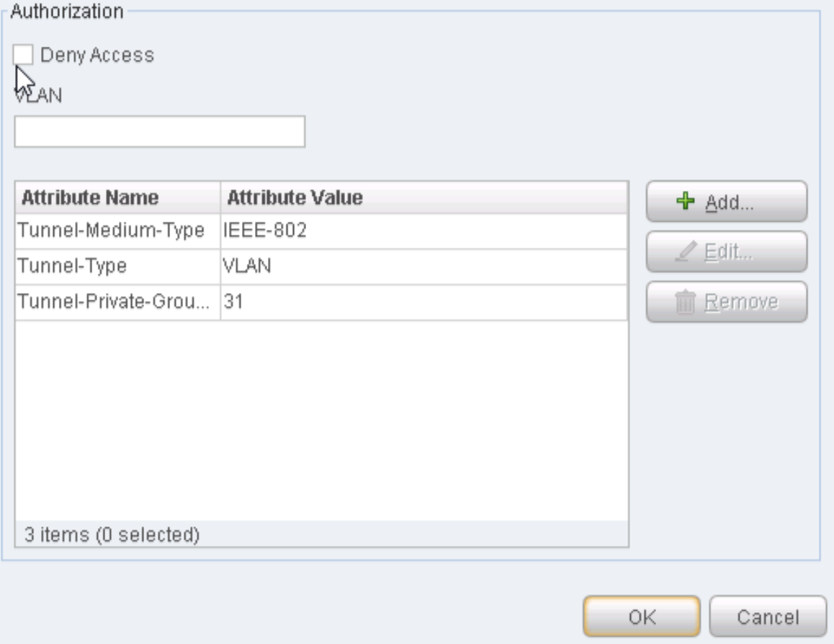Click the "3 items (0 selected)" status text

click(109, 535)
